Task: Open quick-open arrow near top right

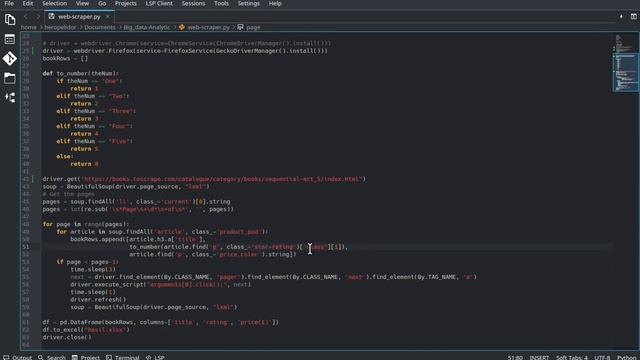Action: [621, 17]
